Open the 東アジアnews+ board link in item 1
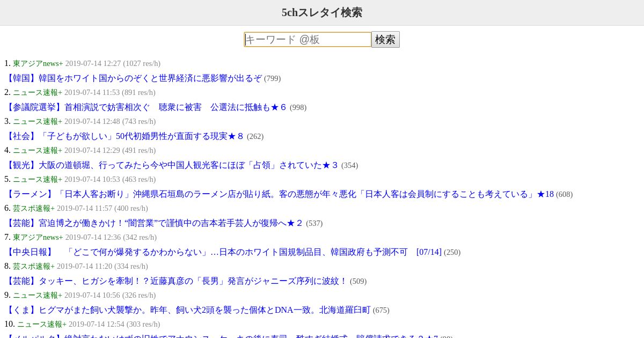 tap(38, 63)
